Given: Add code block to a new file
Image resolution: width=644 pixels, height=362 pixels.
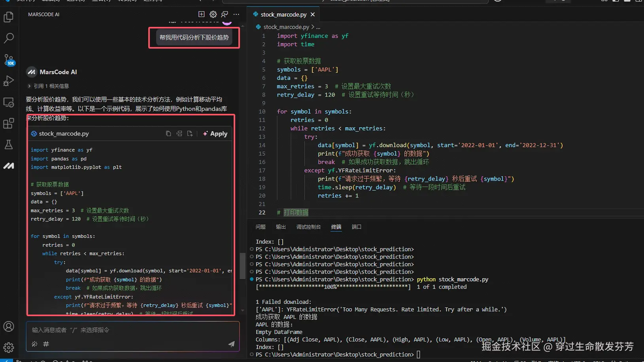Looking at the screenshot, I should 190,134.
